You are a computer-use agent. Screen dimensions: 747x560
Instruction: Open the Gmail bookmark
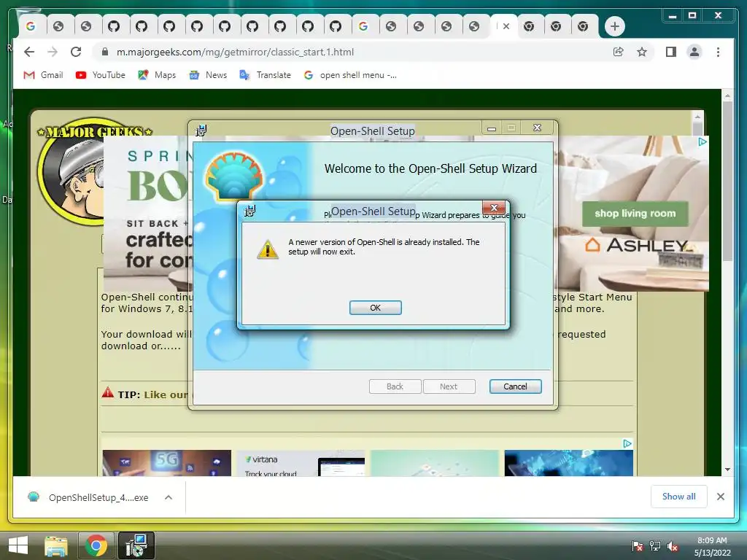43,75
